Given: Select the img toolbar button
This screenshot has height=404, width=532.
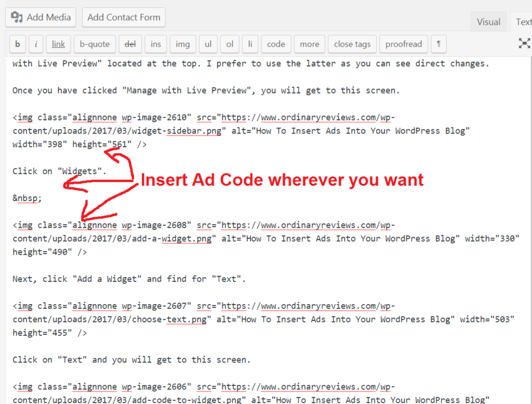Looking at the screenshot, I should [x=183, y=44].
